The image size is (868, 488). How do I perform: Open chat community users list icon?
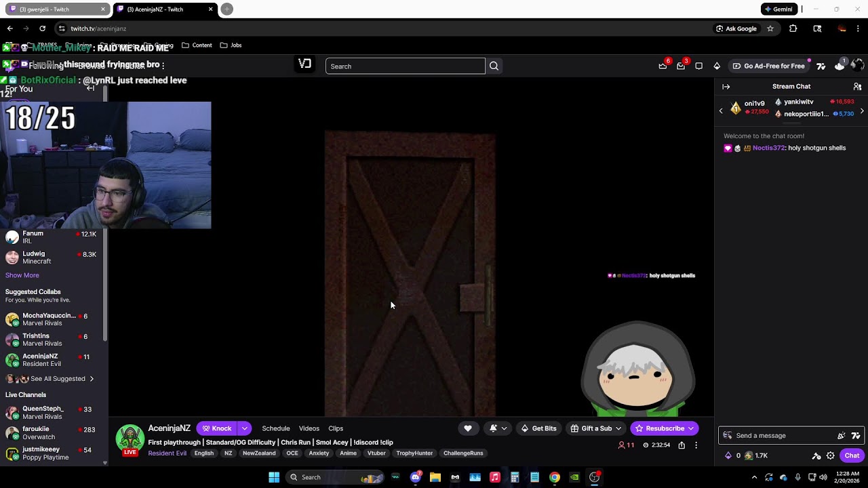pyautogui.click(x=857, y=87)
